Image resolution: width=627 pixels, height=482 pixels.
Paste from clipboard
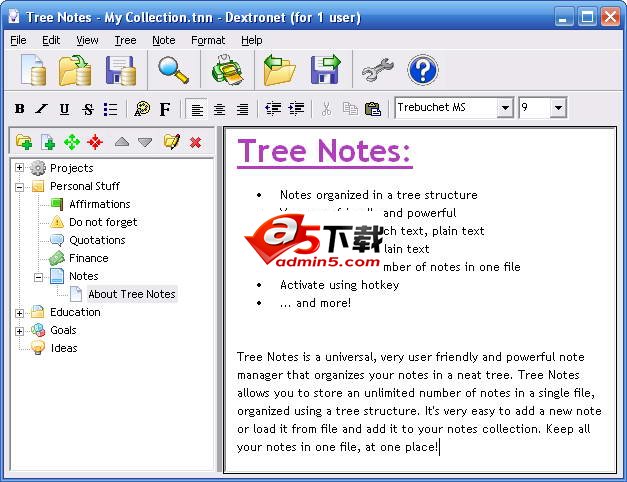tap(373, 108)
